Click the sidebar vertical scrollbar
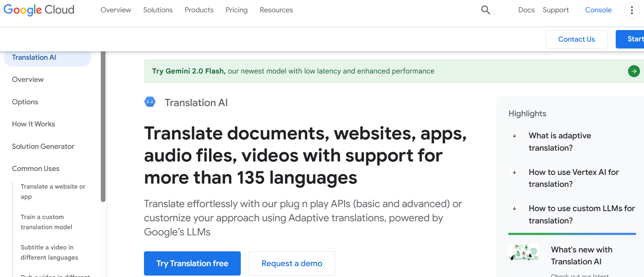 [x=103, y=127]
